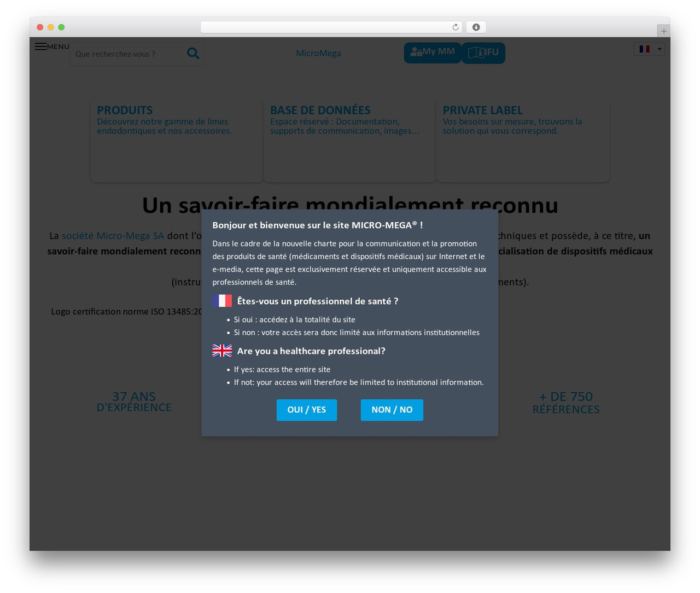Open a new browser tab with plus
Image resolution: width=700 pixels, height=593 pixels.
tap(663, 31)
